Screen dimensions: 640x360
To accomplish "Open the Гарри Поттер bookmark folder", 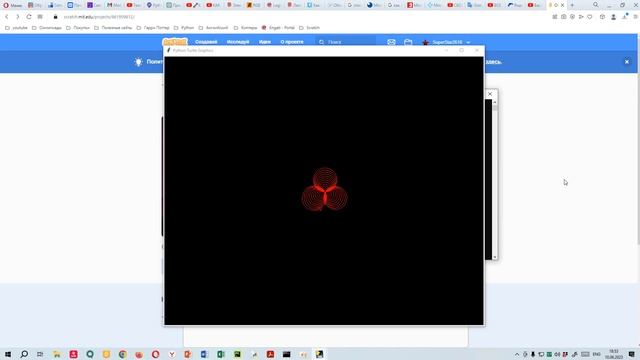I will [x=153, y=28].
